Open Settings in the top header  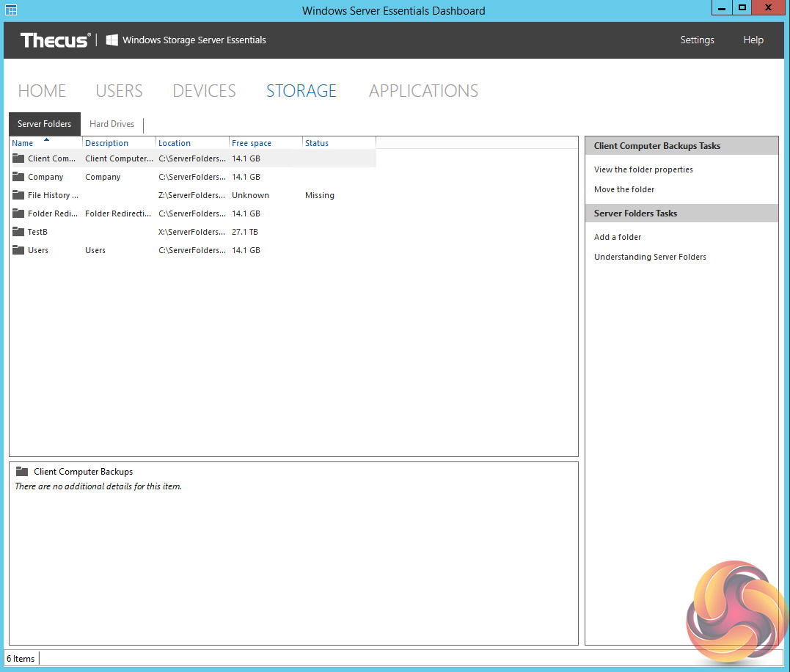pos(697,40)
